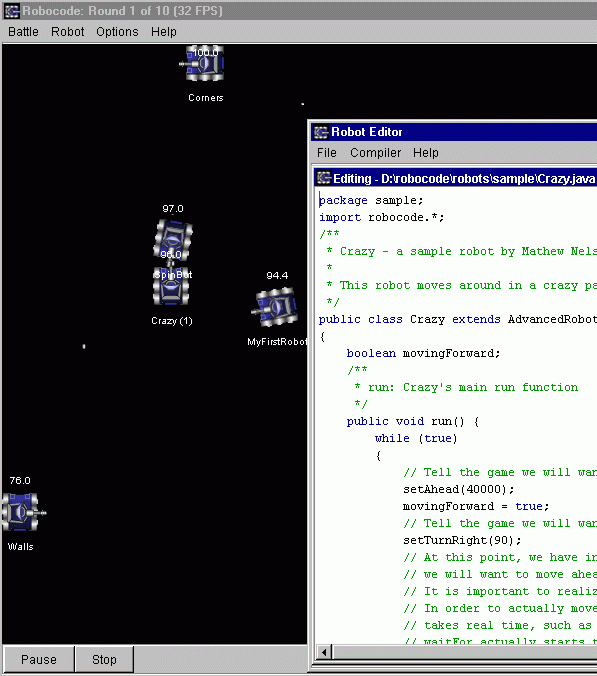
Task: Click the Robot Editor window title icon
Action: pos(321,132)
